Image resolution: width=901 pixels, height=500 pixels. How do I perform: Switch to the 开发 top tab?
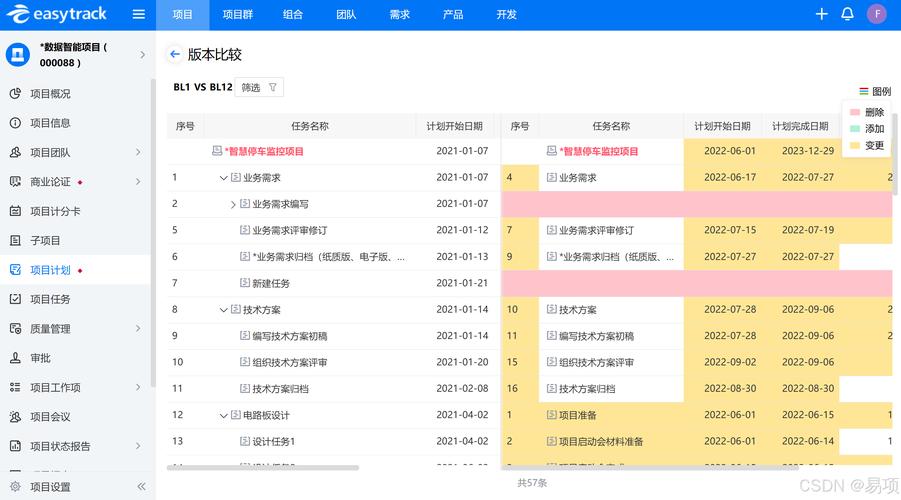click(x=506, y=14)
